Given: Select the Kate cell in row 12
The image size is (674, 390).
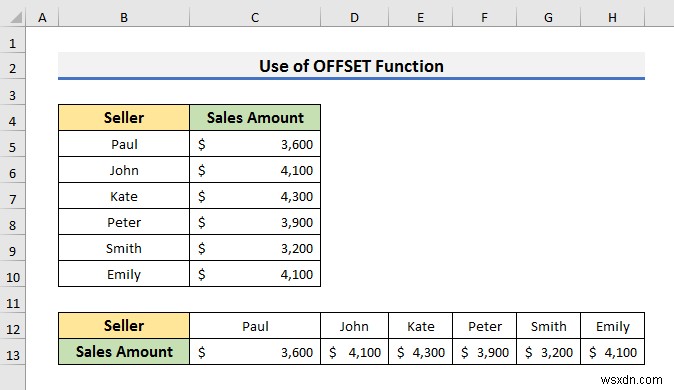Looking at the screenshot, I should [420, 326].
